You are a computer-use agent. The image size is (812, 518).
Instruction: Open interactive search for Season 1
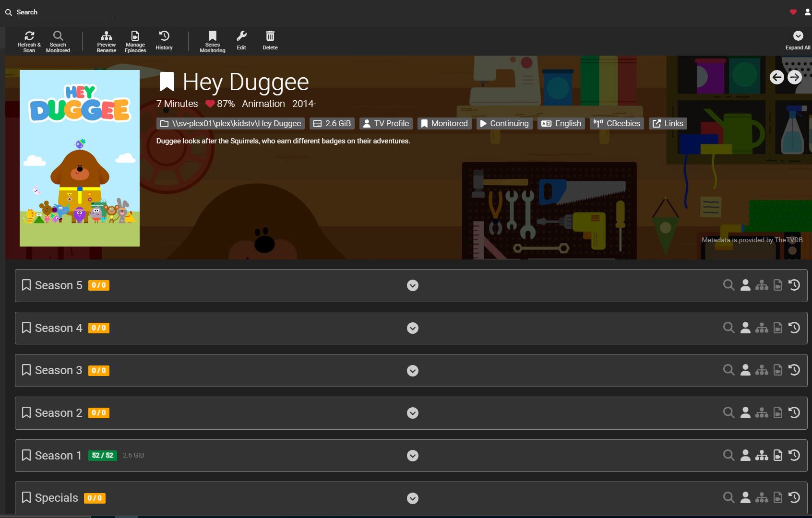click(745, 456)
